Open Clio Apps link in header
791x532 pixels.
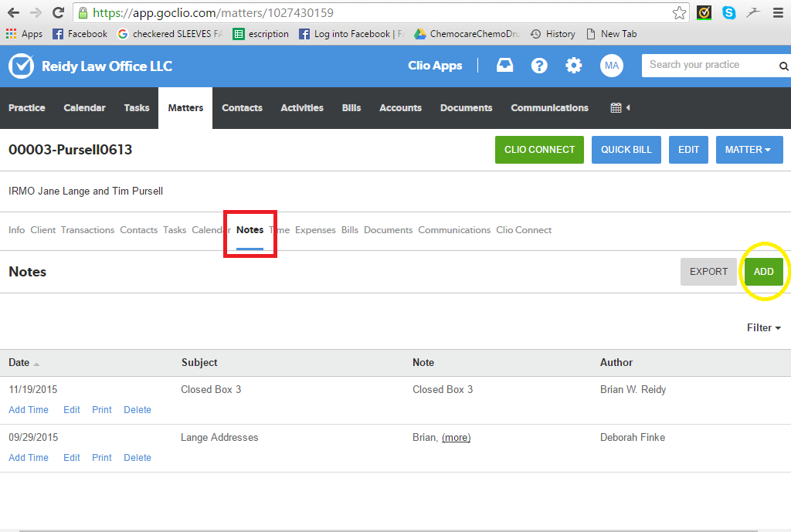point(435,66)
